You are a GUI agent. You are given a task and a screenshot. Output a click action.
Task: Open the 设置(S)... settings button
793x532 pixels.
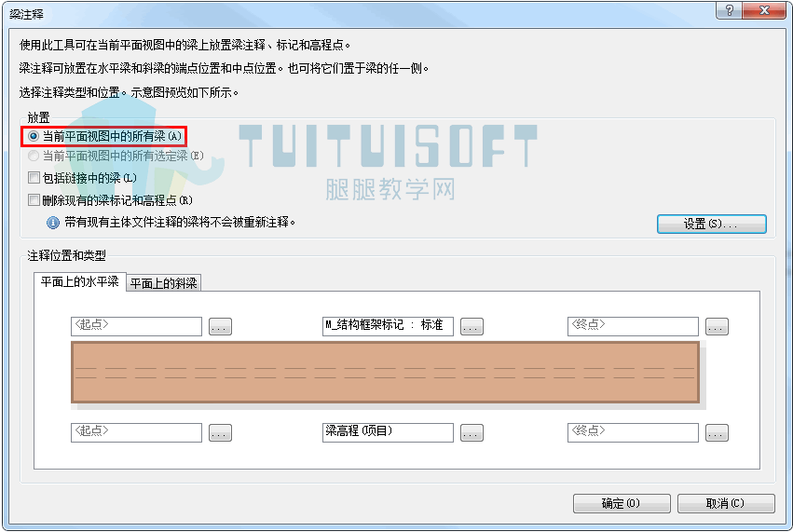tap(712, 224)
